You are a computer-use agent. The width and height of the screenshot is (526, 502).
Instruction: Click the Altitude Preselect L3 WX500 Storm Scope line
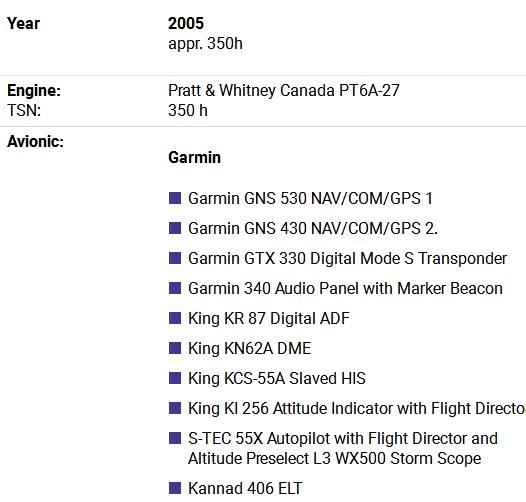334,459
